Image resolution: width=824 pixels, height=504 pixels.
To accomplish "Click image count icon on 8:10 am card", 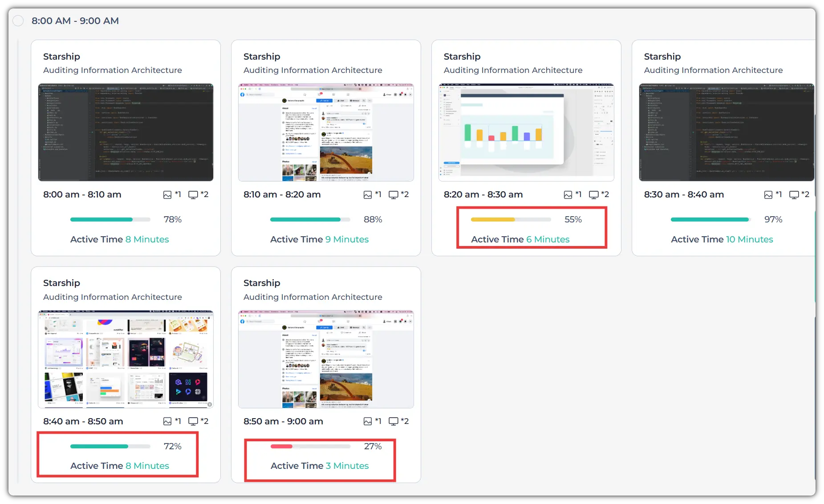I will [x=368, y=195].
